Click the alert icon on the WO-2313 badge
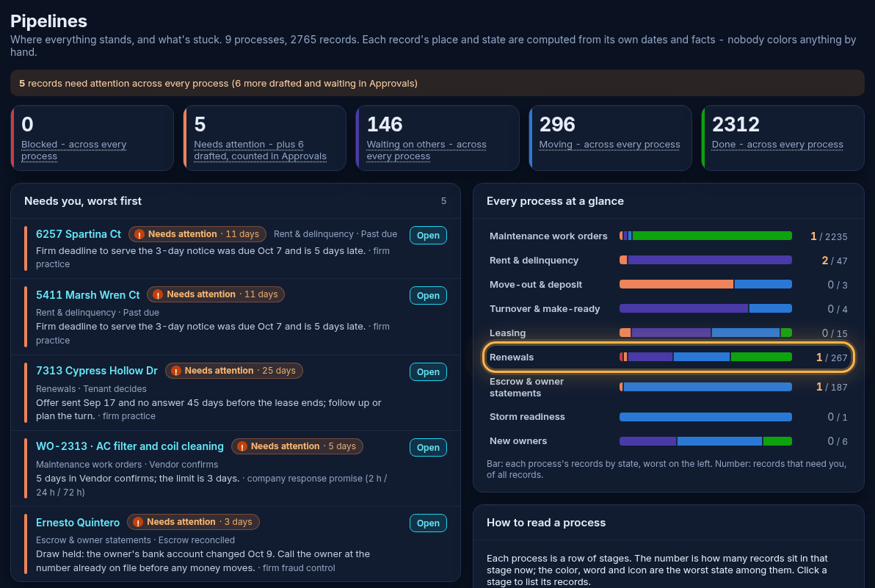 (x=242, y=446)
